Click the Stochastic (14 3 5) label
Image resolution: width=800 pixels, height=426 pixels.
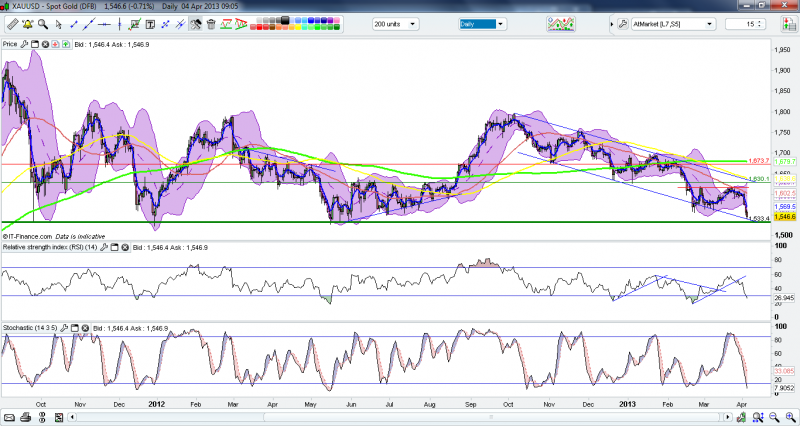pos(30,328)
